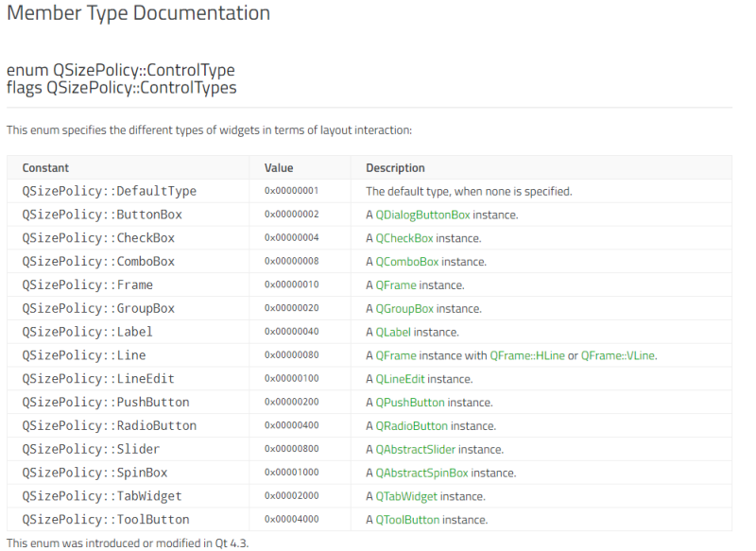Navigate to the QPushButton link
The width and height of the screenshot is (756, 551).
point(410,403)
